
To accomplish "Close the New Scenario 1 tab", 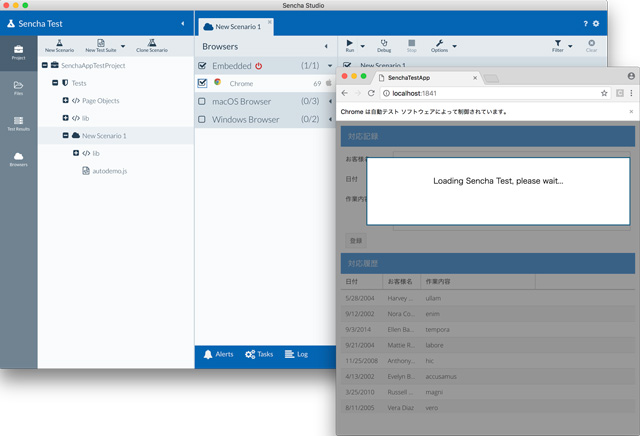I will pos(269,22).
